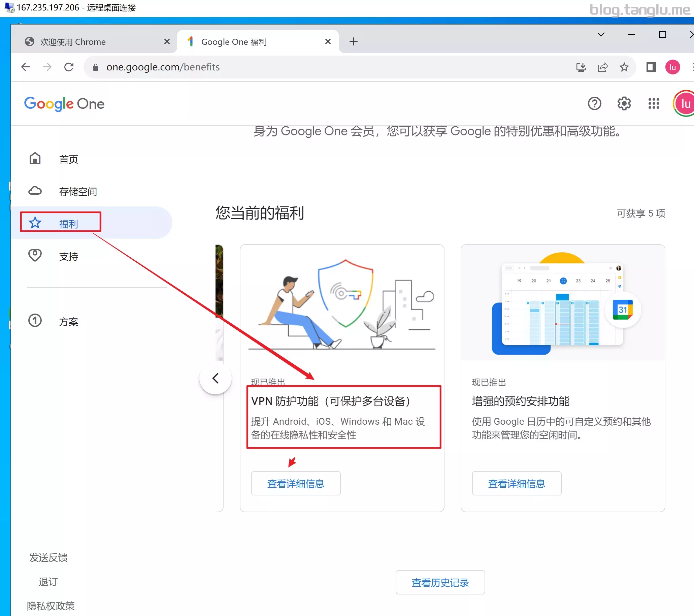Bookmark this page with the star icon

click(624, 67)
